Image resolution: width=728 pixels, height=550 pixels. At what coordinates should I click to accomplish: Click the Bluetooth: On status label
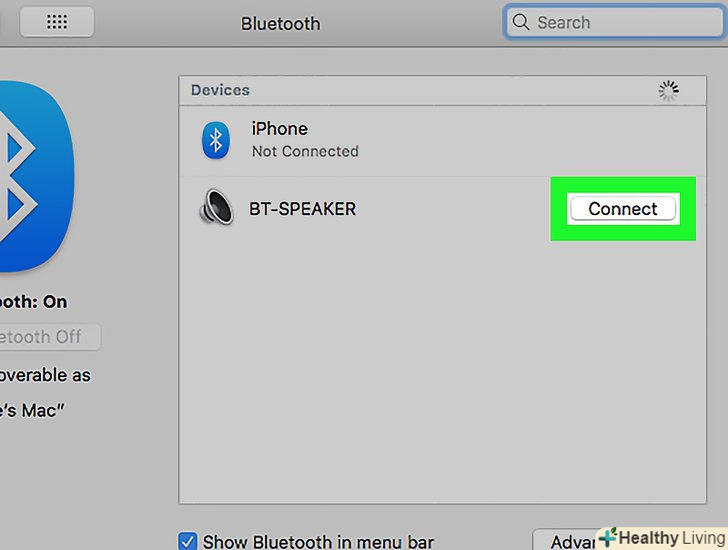pyautogui.click(x=33, y=302)
